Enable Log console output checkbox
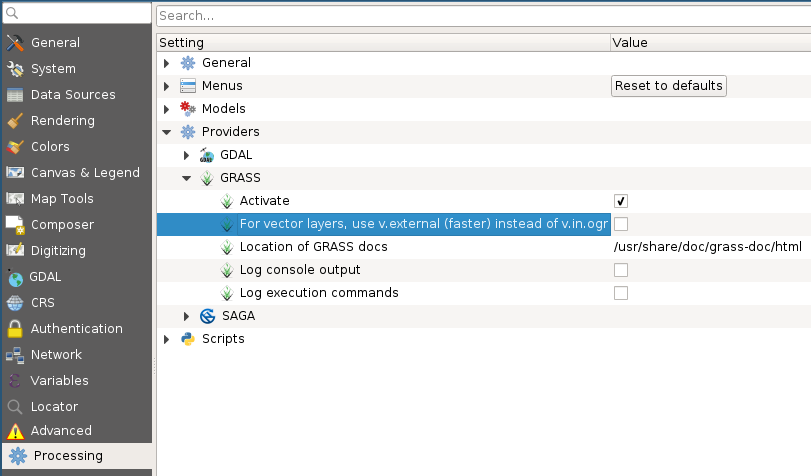Viewport: 811px width, 476px height. coord(621,270)
